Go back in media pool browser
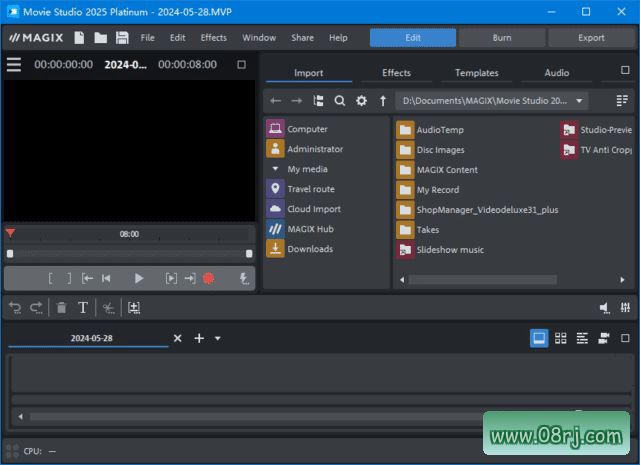This screenshot has width=640, height=465. tap(276, 100)
